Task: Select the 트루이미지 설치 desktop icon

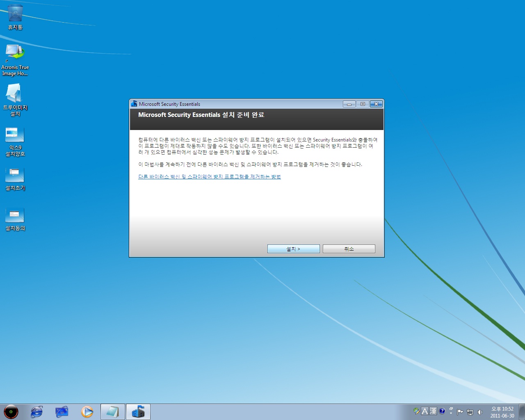Action: pos(15,100)
